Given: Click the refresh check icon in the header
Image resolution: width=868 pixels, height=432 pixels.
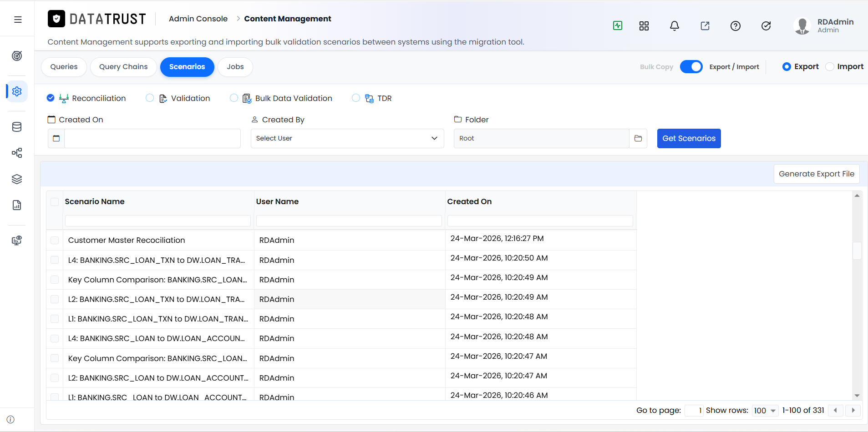Looking at the screenshot, I should pyautogui.click(x=766, y=26).
